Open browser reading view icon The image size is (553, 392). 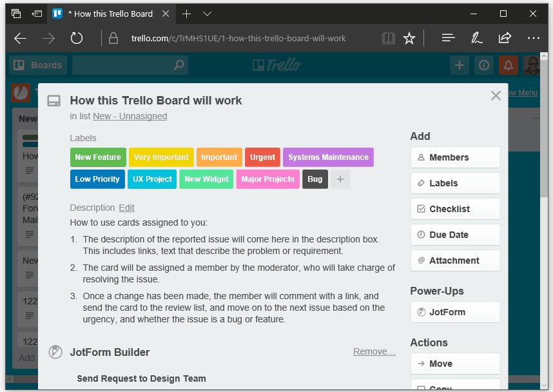[388, 39]
